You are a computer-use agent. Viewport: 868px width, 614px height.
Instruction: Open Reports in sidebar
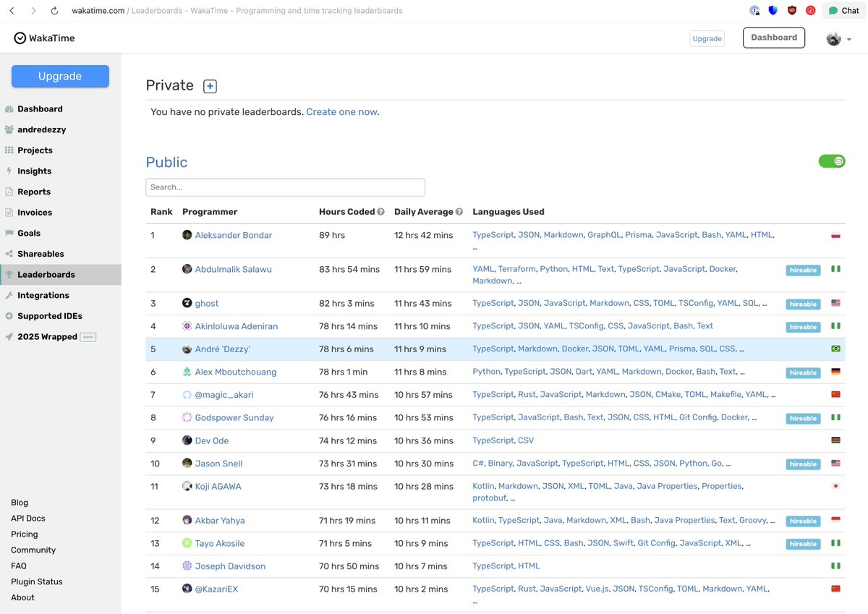[34, 192]
